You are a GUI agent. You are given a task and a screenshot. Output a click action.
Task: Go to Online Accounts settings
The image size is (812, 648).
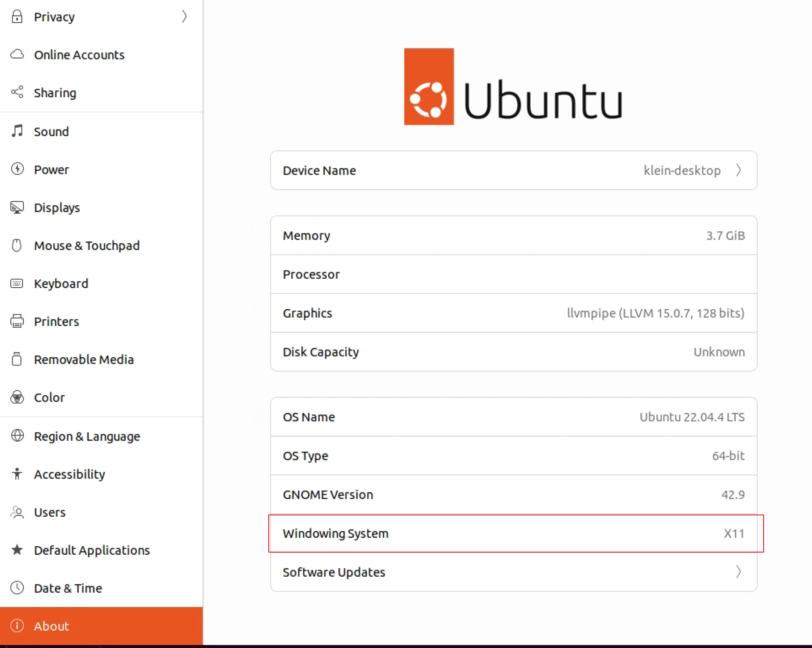coord(101,55)
